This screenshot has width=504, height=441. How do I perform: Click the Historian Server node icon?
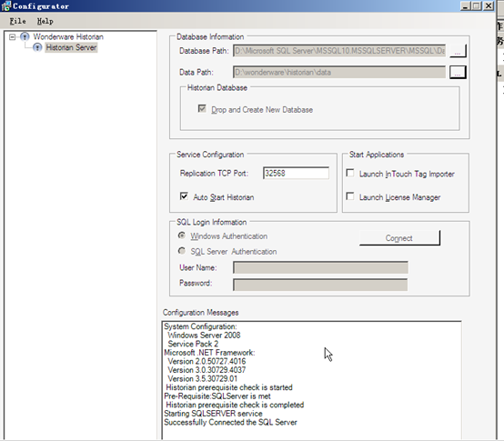click(37, 47)
